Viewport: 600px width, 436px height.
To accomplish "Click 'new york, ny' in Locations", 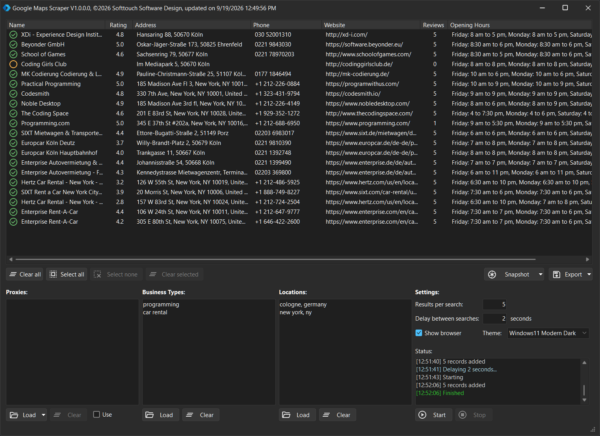I will [x=295, y=312].
